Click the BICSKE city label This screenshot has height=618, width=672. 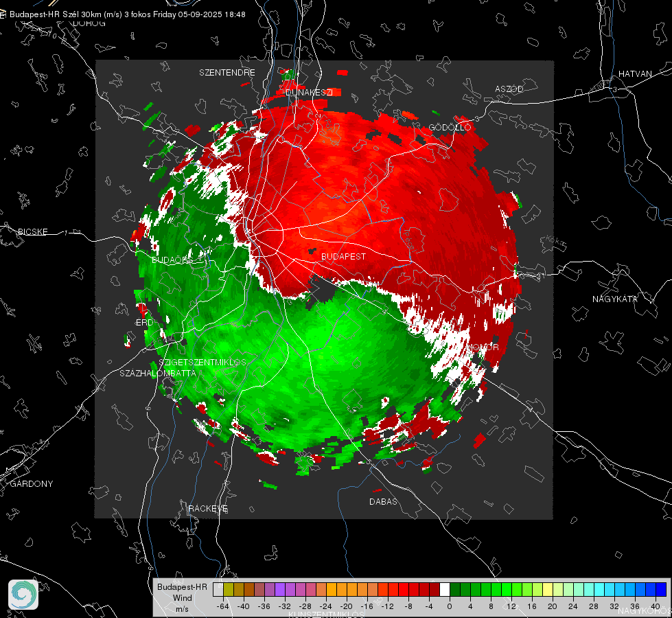32,231
